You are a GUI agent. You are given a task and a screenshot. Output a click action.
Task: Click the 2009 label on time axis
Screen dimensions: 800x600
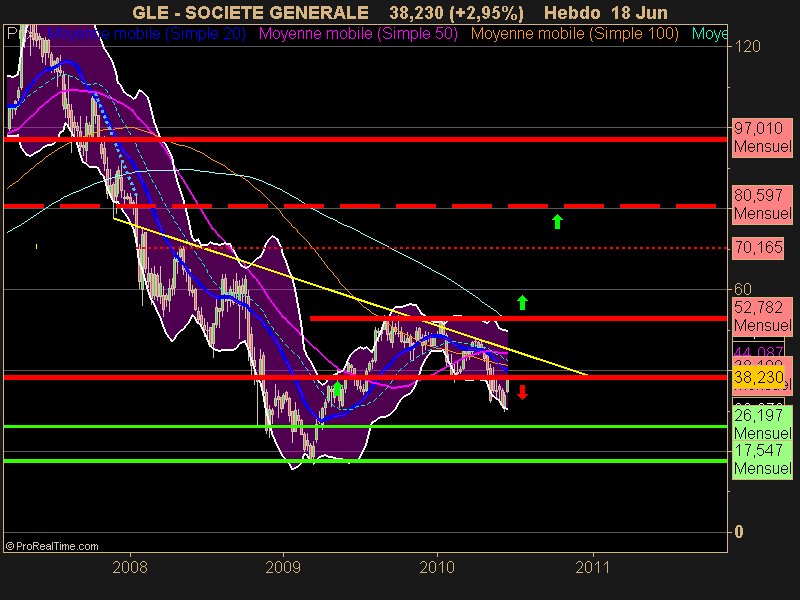coord(283,567)
